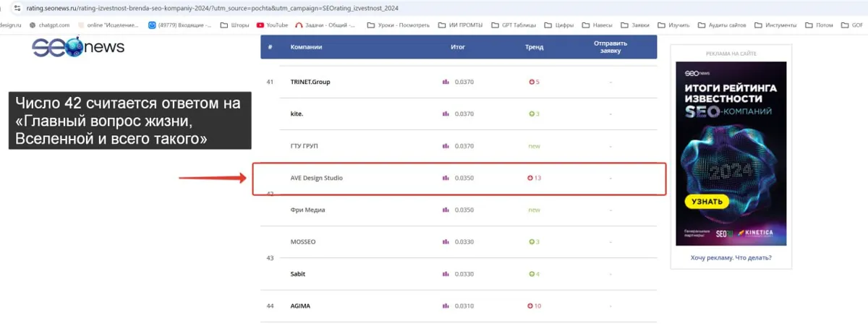Open the Фри Медиа company entry
Screen dimensions: 868x324
307,210
